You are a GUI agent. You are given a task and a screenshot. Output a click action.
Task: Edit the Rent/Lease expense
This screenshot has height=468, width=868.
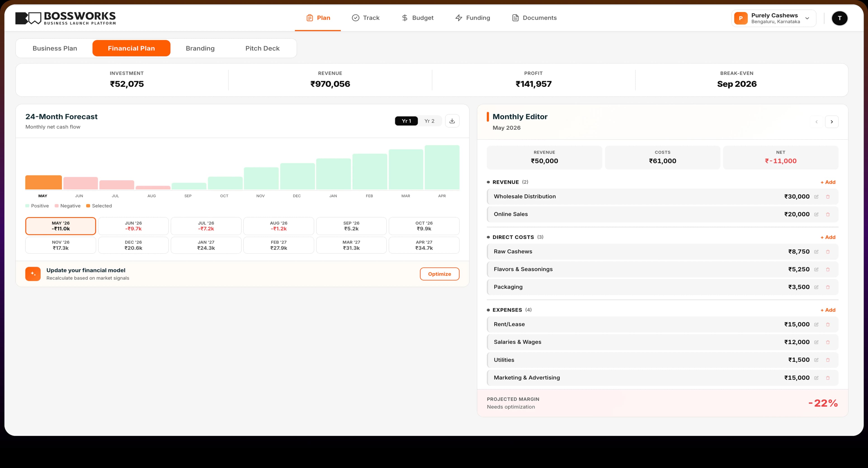pyautogui.click(x=816, y=325)
